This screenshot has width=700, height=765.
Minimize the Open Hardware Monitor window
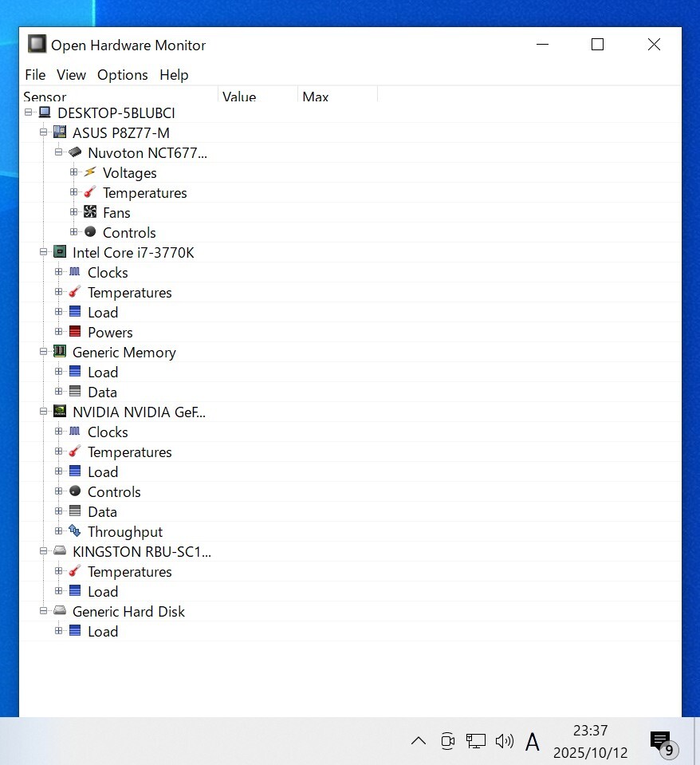543,45
